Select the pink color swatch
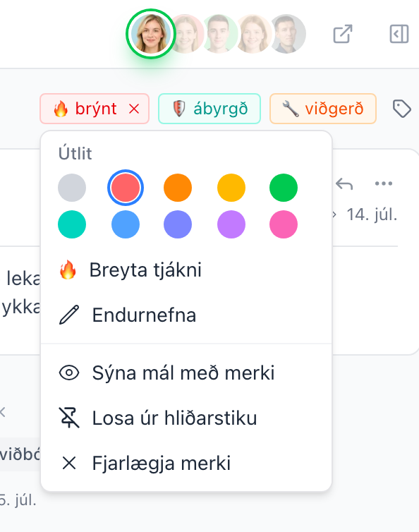 point(284,224)
